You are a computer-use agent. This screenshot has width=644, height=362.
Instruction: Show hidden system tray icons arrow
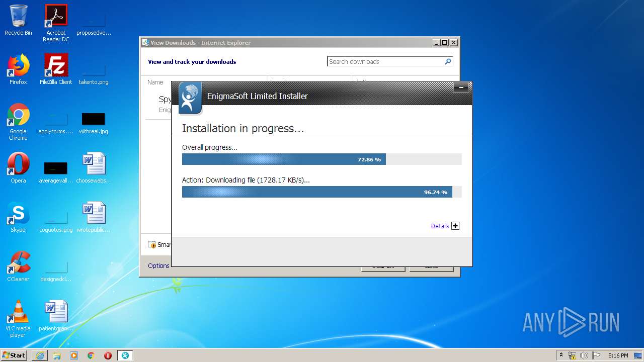[561, 355]
